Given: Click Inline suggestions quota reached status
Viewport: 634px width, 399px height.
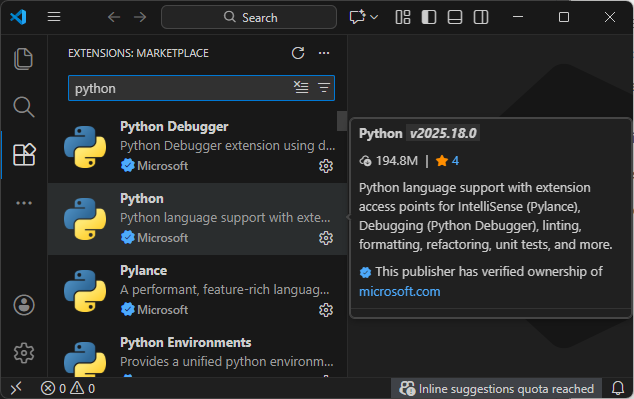Looking at the screenshot, I should coord(496,388).
